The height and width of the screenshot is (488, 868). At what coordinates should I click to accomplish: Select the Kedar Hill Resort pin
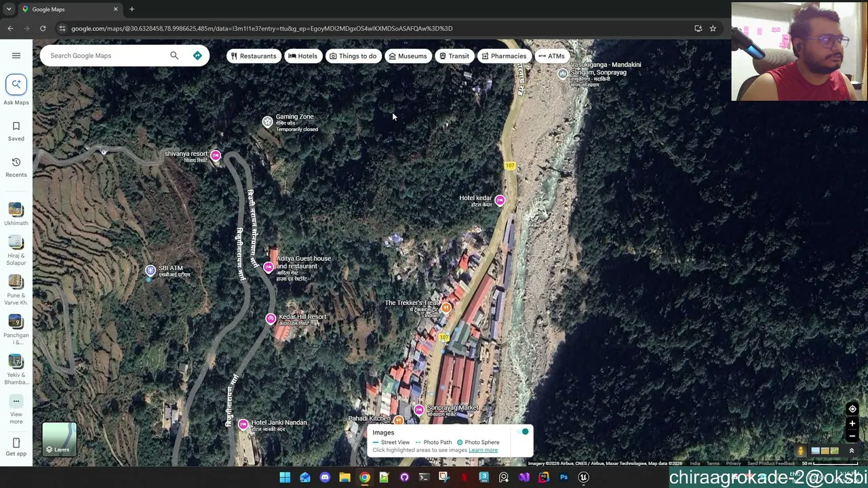(x=271, y=319)
